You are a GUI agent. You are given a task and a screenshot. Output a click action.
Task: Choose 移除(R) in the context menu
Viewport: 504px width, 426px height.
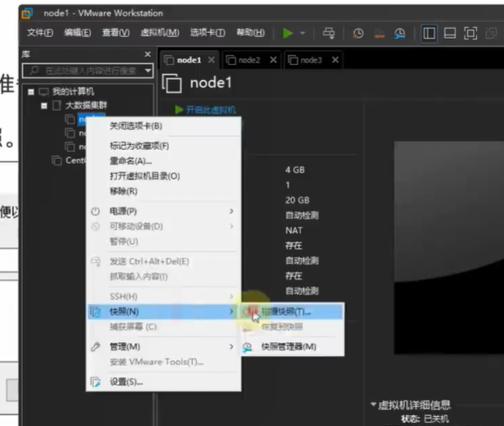(x=163, y=191)
